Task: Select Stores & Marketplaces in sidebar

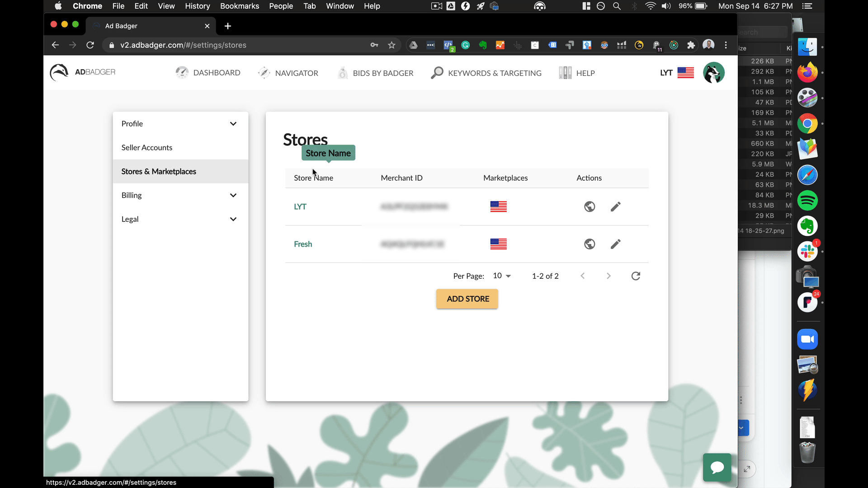Action: click(x=180, y=171)
